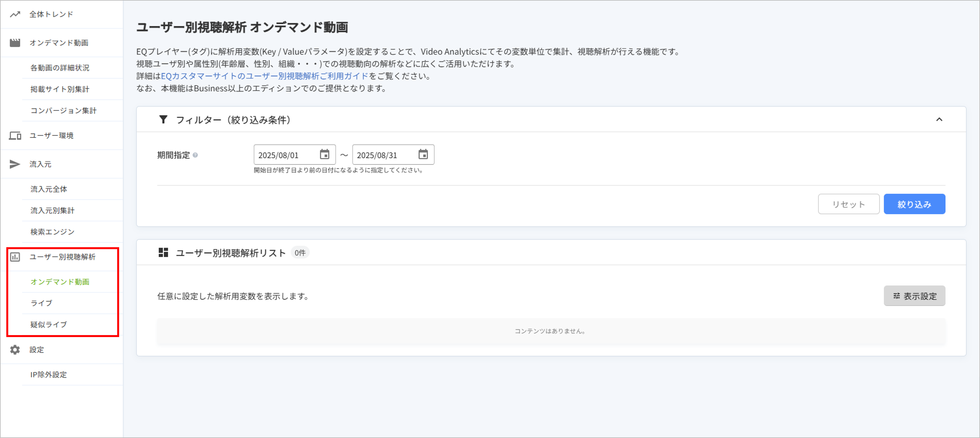This screenshot has height=438, width=980.
Task: Click the ユーザー別視聴解析リスト heading
Action: [231, 253]
